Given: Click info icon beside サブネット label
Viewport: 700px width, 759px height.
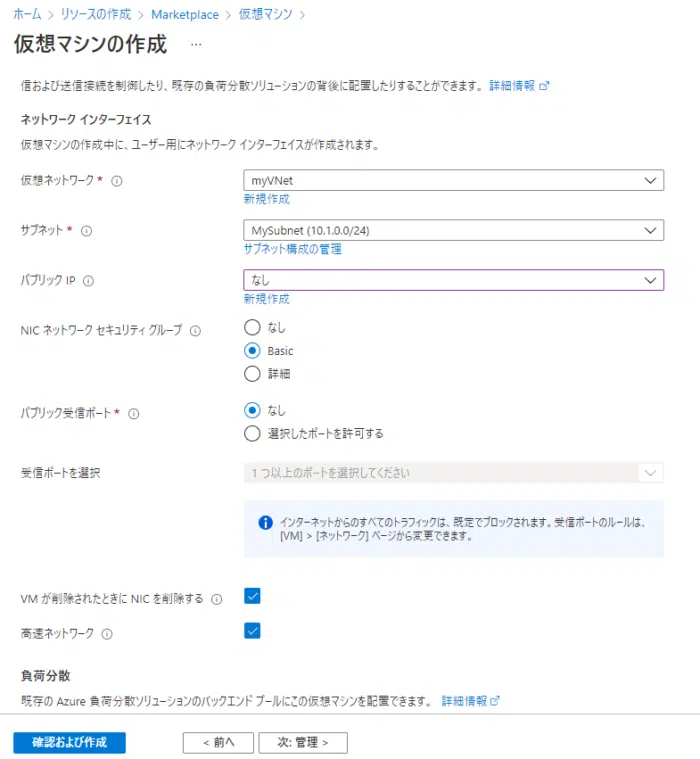Looking at the screenshot, I should pyautogui.click(x=86, y=231).
